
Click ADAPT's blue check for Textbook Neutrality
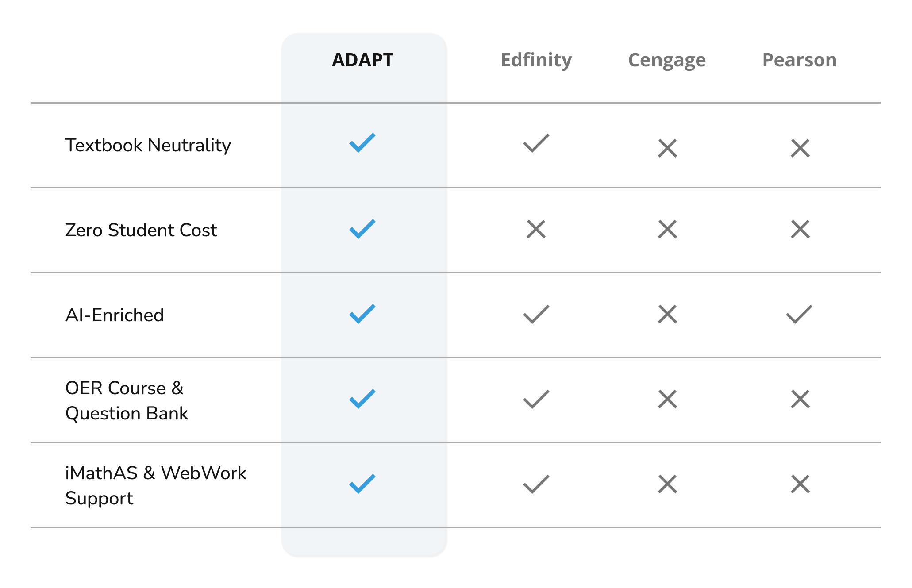pos(362,143)
